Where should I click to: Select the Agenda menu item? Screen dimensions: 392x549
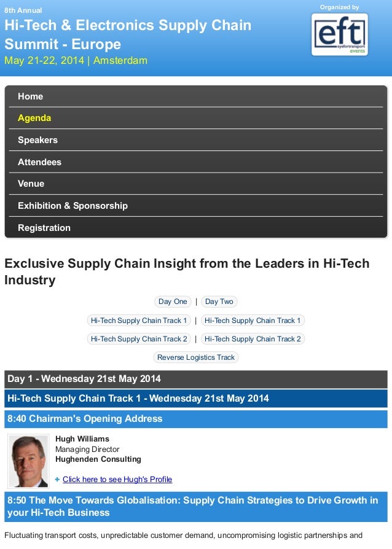[x=196, y=118]
